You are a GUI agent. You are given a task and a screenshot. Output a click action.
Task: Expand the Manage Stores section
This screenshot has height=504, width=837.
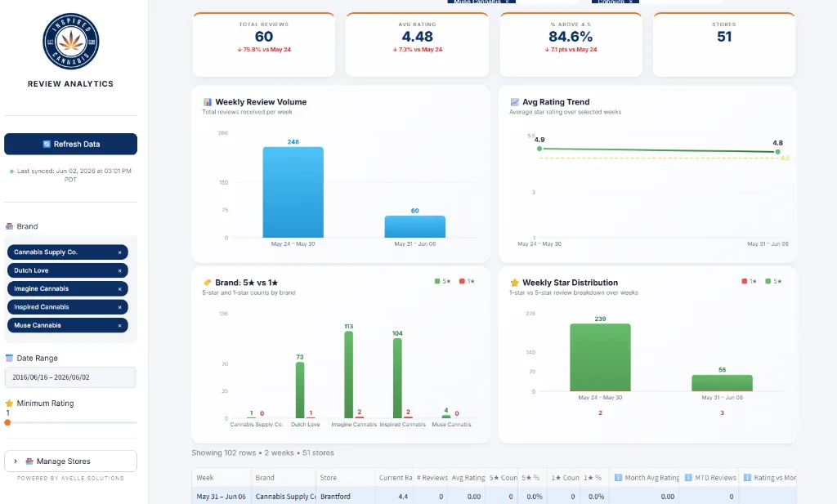click(70, 462)
